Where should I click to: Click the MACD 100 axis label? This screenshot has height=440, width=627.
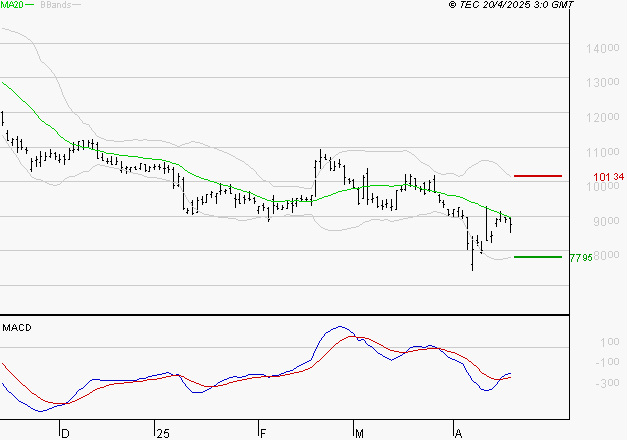pos(610,342)
